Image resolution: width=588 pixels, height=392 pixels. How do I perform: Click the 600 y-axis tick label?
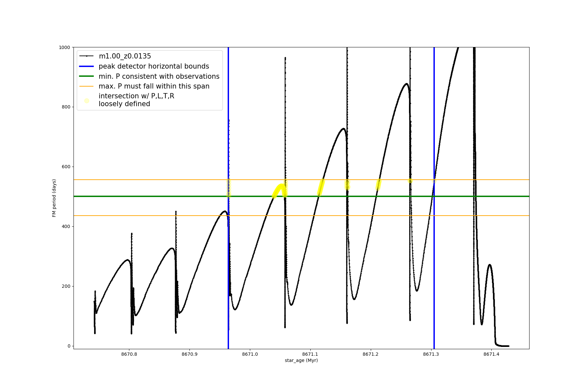coord(66,167)
